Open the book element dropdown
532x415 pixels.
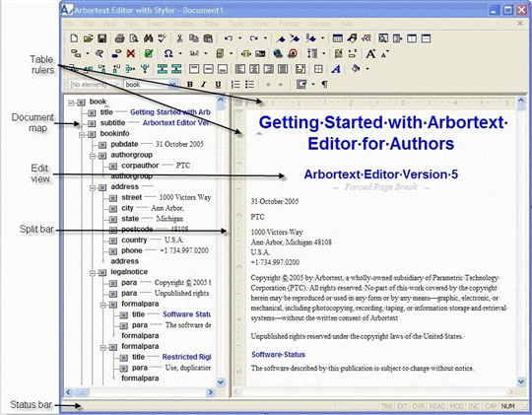pyautogui.click(x=173, y=85)
